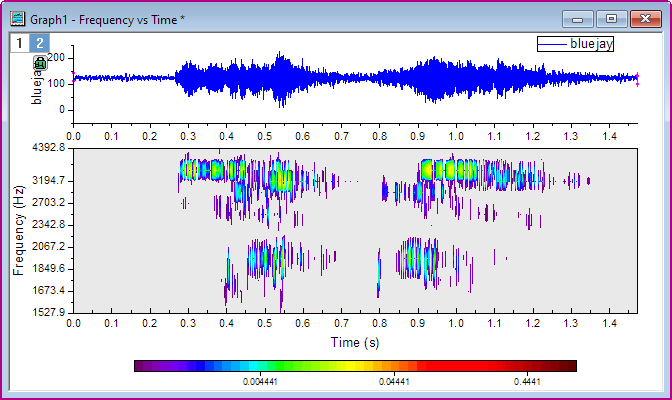Select layer 1 icon
Image resolution: width=672 pixels, height=400 pixels.
click(x=18, y=42)
